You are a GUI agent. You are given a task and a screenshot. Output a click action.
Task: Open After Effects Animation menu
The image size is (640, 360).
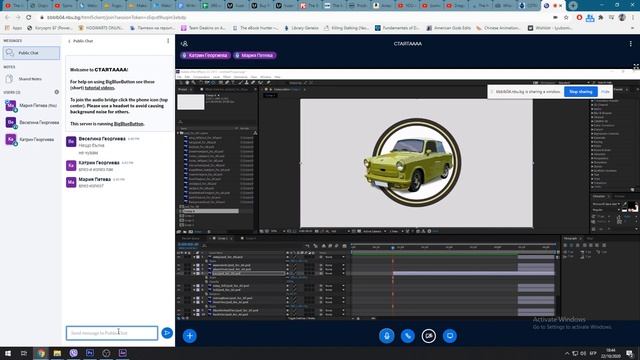pyautogui.click(x=240, y=77)
